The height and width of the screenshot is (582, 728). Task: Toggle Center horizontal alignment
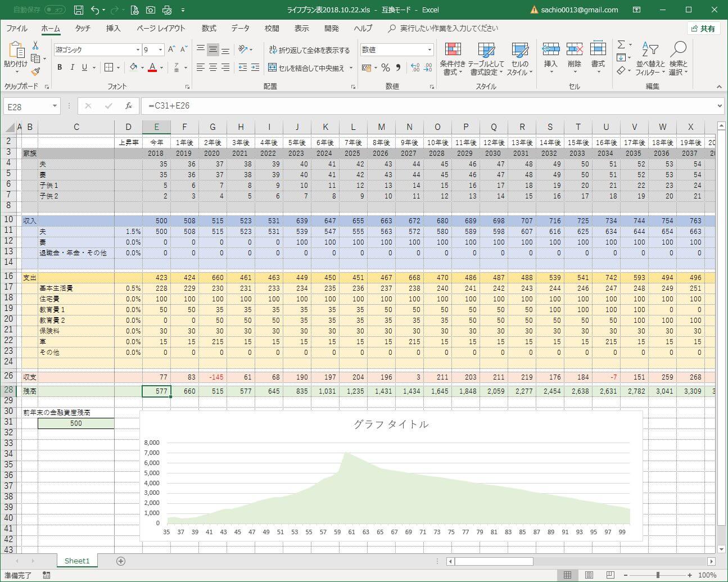213,67
